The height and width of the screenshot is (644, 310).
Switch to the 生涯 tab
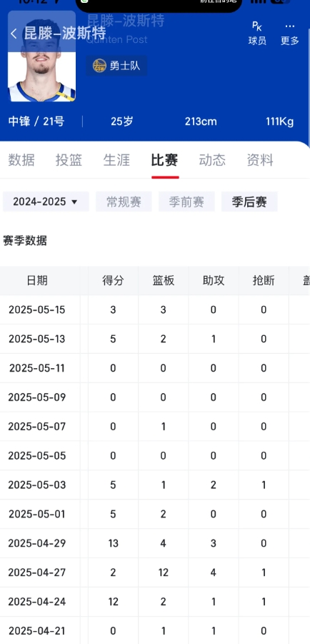click(116, 160)
